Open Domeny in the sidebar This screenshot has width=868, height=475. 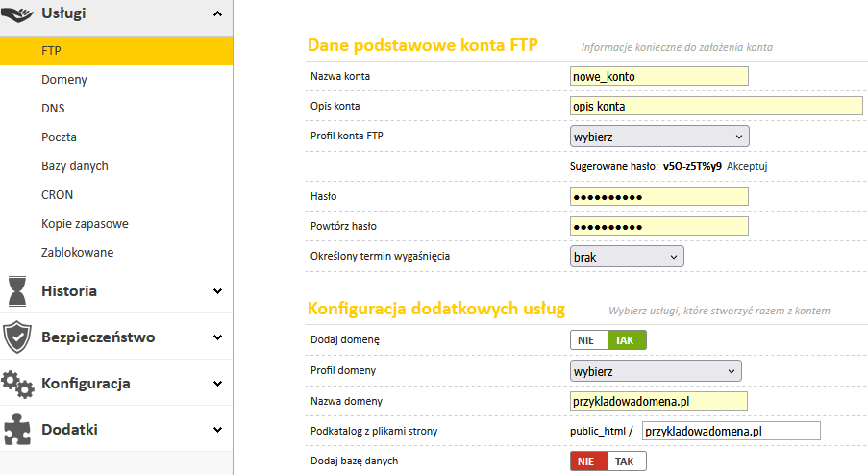click(x=64, y=80)
